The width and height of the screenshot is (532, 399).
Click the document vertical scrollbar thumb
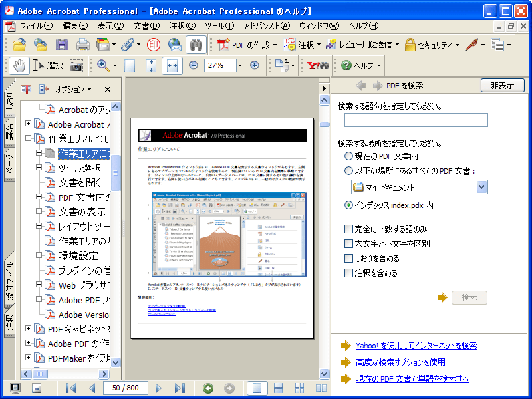(x=324, y=124)
